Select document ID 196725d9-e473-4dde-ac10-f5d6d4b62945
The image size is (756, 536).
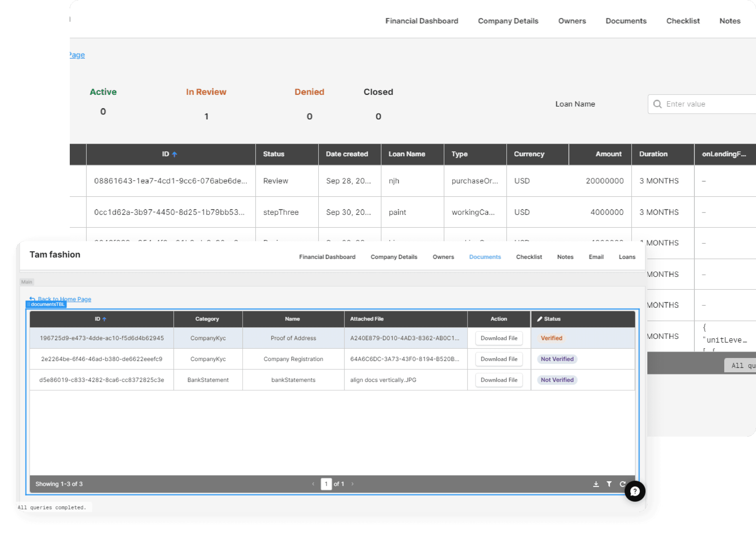coord(102,338)
